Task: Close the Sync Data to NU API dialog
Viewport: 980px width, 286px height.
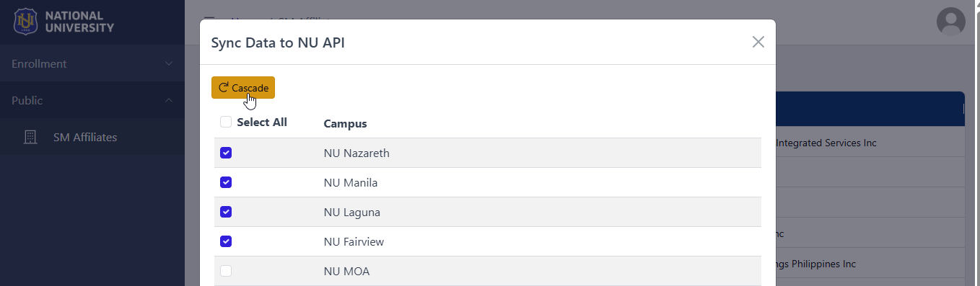Action: [758, 42]
